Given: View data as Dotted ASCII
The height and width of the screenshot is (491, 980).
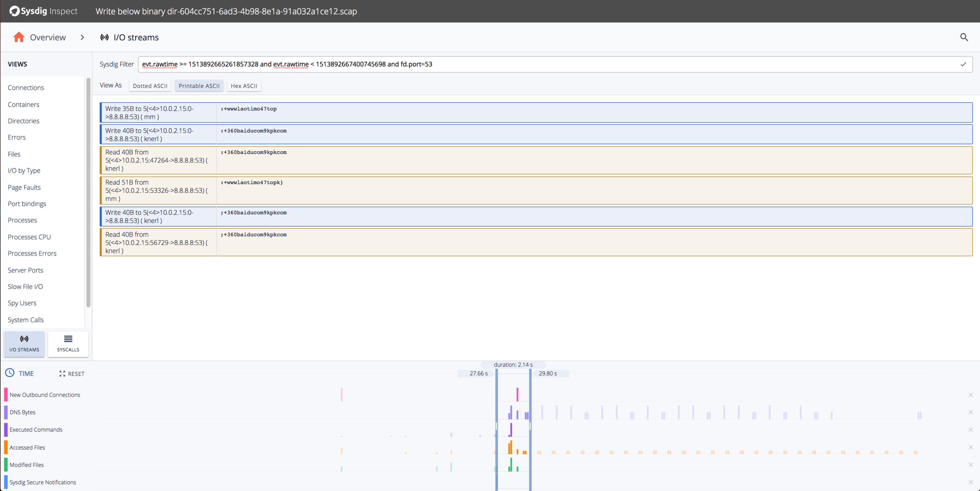Looking at the screenshot, I should pos(150,86).
